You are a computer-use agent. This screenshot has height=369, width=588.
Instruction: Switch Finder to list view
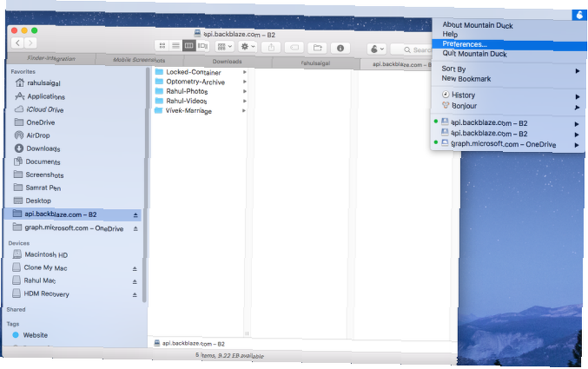(x=175, y=45)
